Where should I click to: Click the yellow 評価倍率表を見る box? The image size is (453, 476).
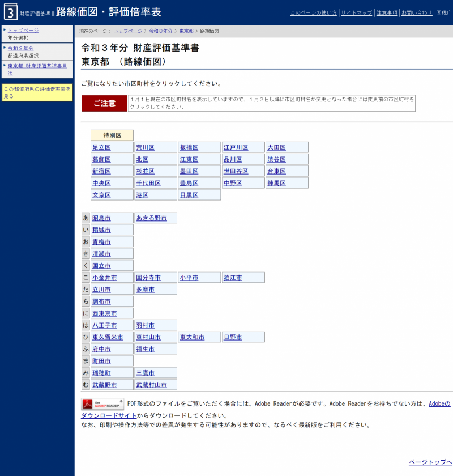(x=37, y=92)
